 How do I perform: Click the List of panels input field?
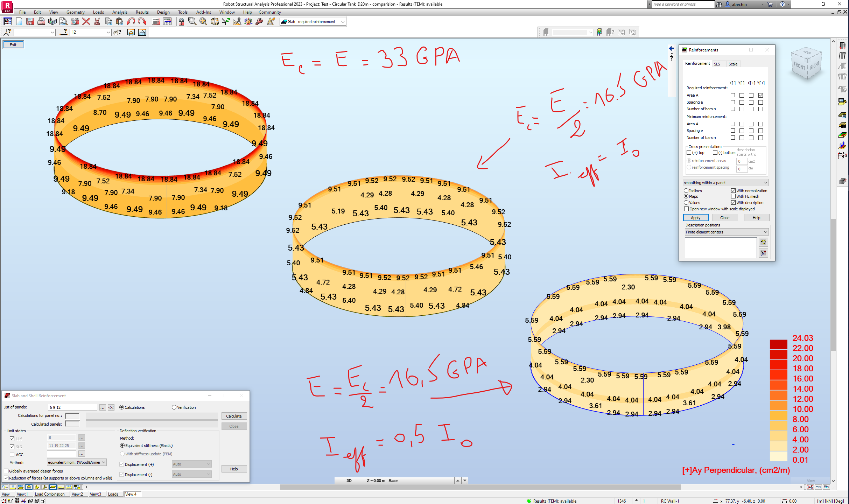[72, 407]
